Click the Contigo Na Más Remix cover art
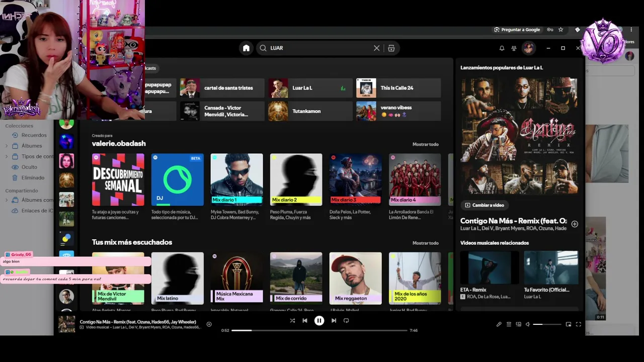The width and height of the screenshot is (644, 362). click(519, 136)
